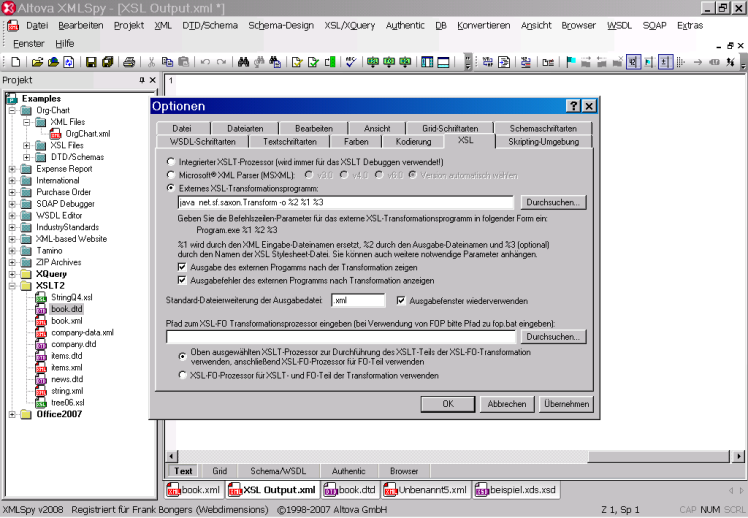Click the XSL-FO processor path input field
This screenshot has width=748, height=518.
341,337
